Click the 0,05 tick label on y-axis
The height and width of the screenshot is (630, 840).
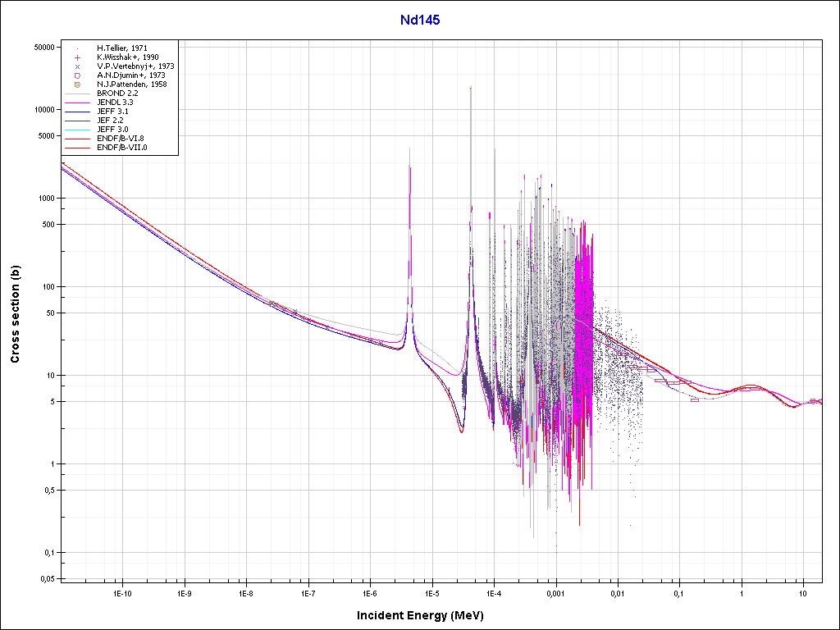pyautogui.click(x=45, y=579)
